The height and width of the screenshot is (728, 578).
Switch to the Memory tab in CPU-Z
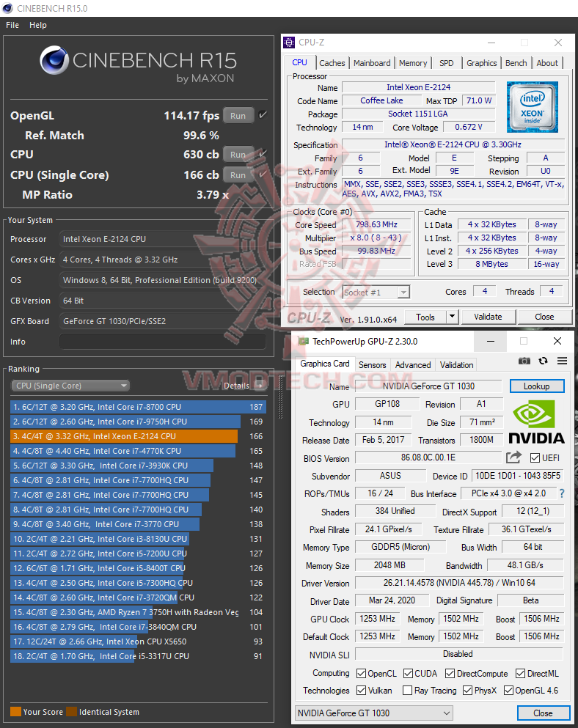point(413,63)
